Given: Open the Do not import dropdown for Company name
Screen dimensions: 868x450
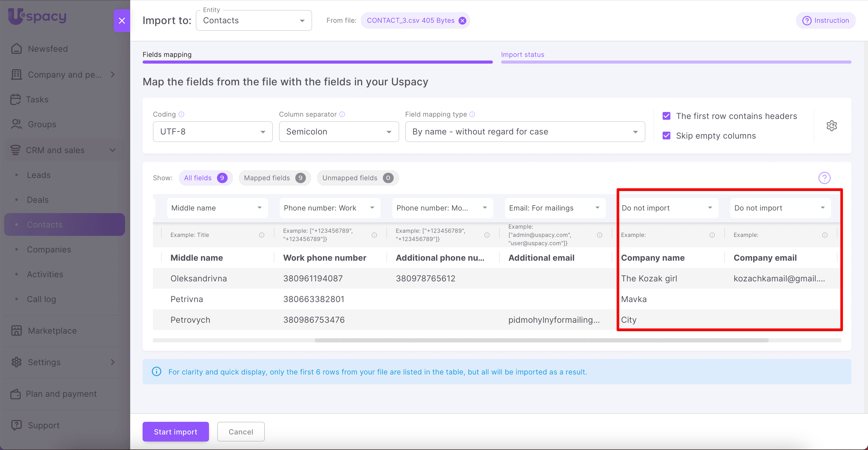Looking at the screenshot, I should 667,208.
